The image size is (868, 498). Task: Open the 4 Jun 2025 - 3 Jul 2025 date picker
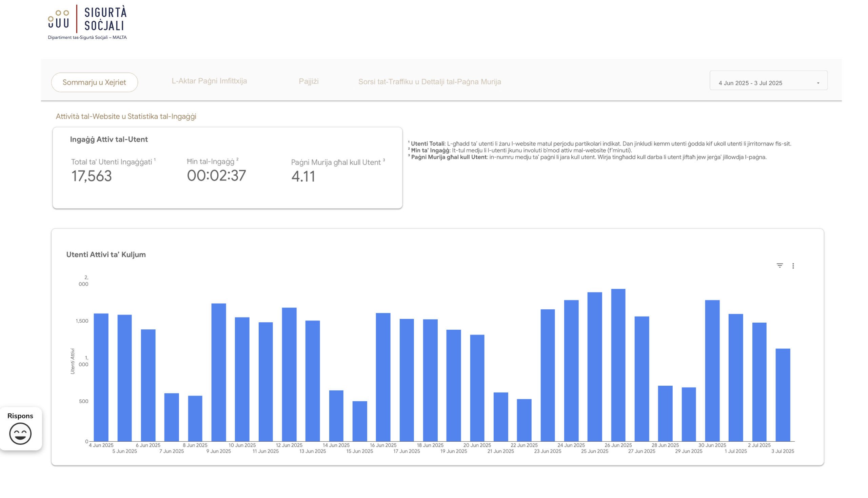coord(750,83)
